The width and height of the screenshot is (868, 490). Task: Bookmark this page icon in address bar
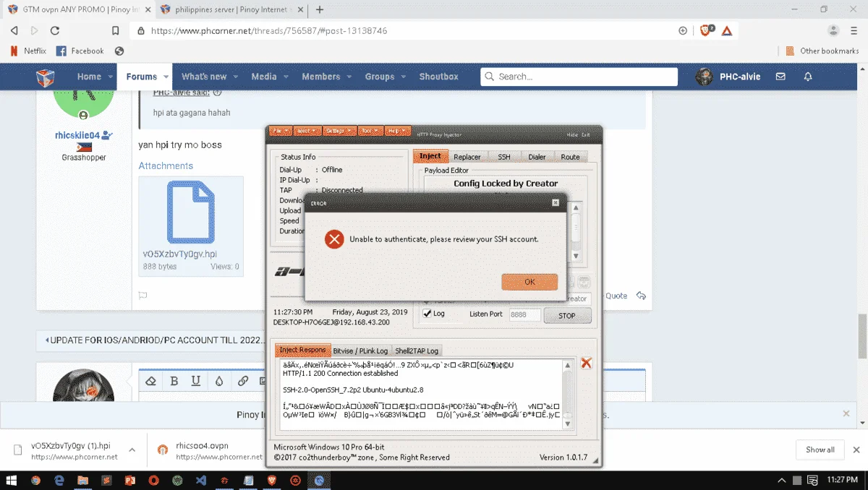(x=115, y=30)
